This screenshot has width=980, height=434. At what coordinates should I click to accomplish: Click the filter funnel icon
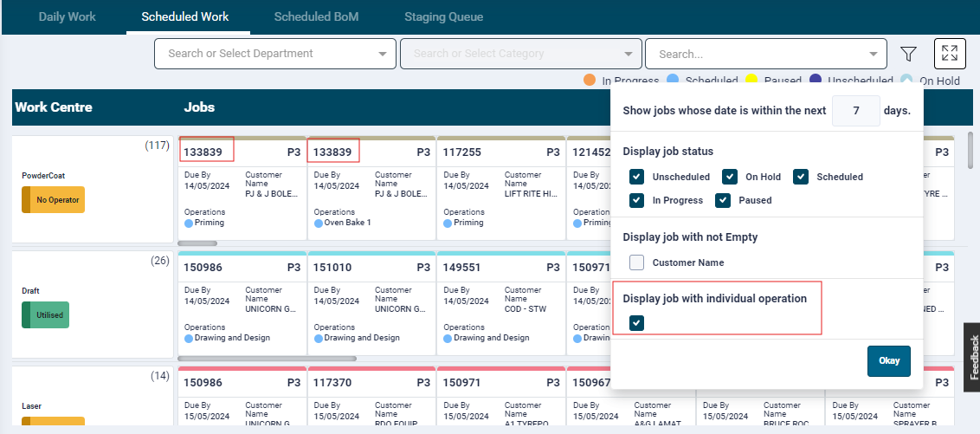point(908,54)
